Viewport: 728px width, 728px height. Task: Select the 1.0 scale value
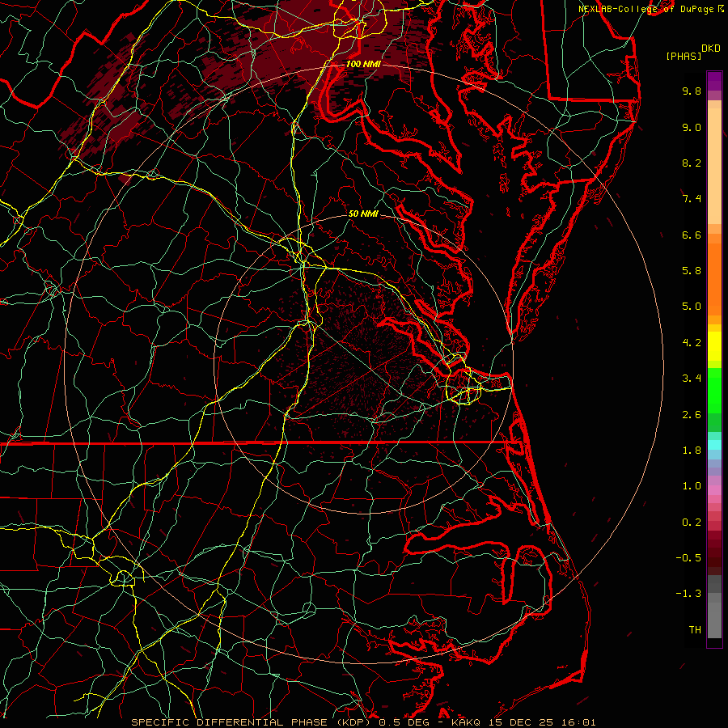(692, 486)
